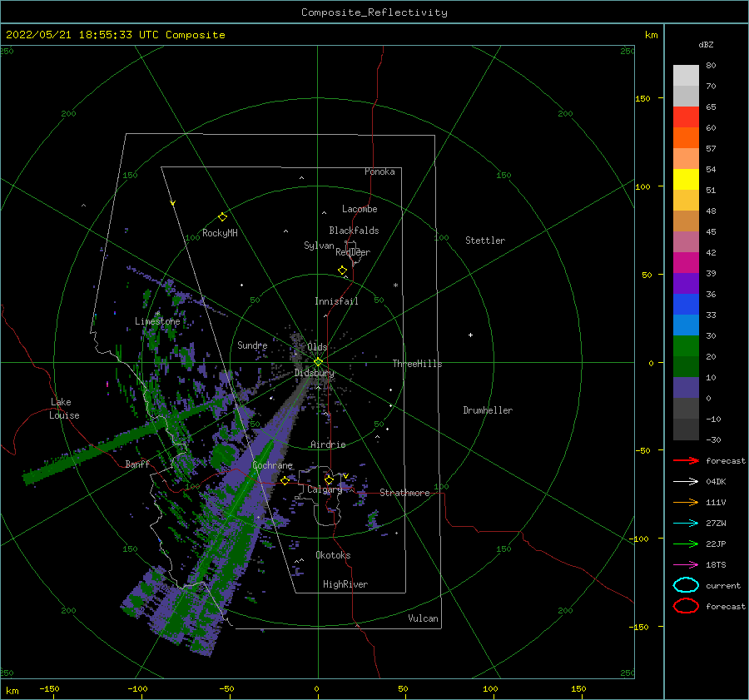749x700 pixels.
Task: Click the Ponoka town label
Action: point(379,171)
